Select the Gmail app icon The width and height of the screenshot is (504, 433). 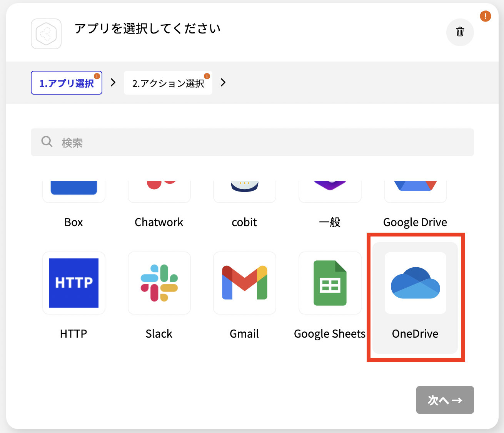coord(244,283)
